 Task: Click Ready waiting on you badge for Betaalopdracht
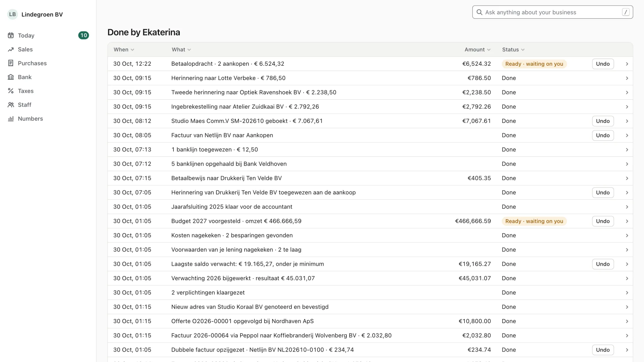(534, 64)
